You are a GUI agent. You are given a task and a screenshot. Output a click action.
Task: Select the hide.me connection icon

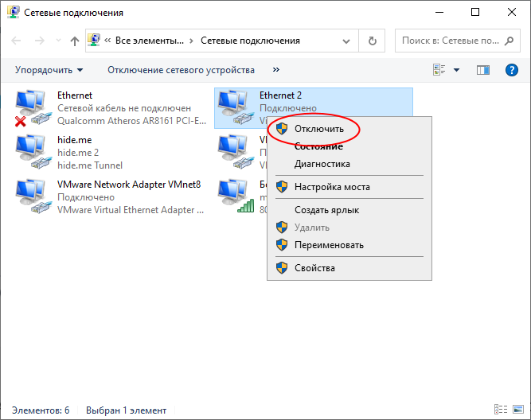33,152
